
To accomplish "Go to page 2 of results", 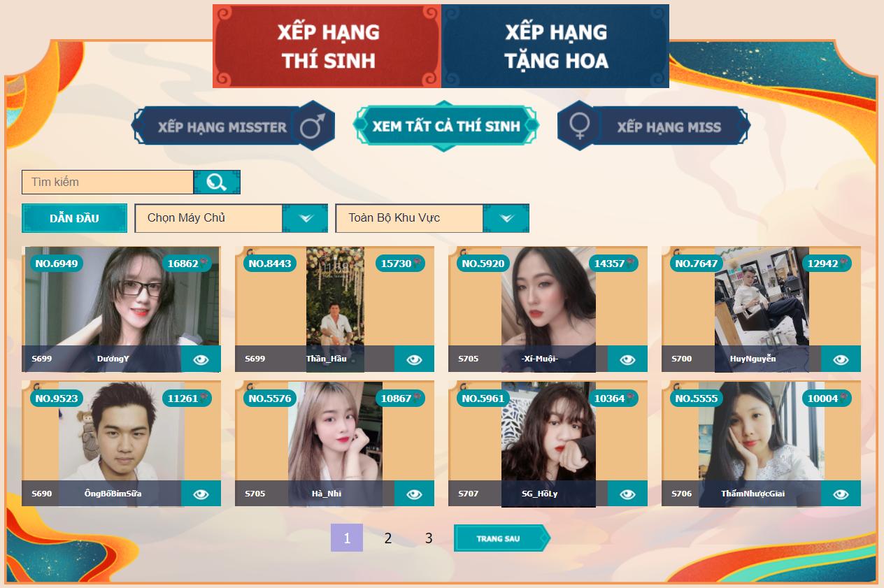I will [x=388, y=538].
